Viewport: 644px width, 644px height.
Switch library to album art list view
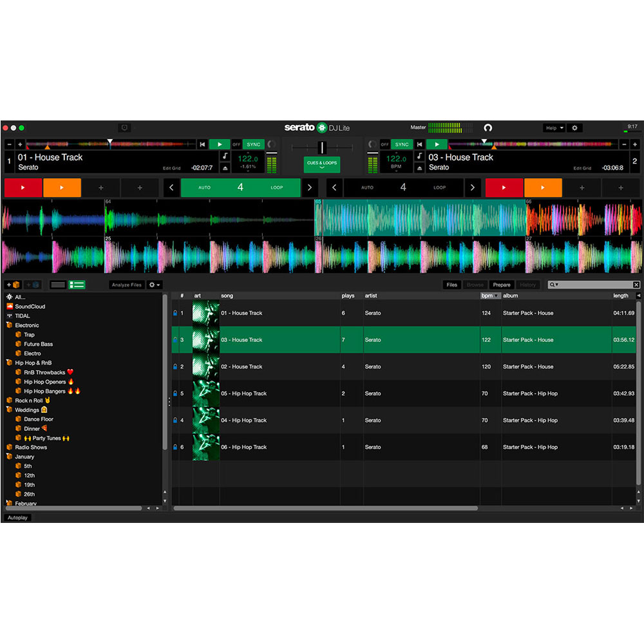pyautogui.click(x=77, y=285)
